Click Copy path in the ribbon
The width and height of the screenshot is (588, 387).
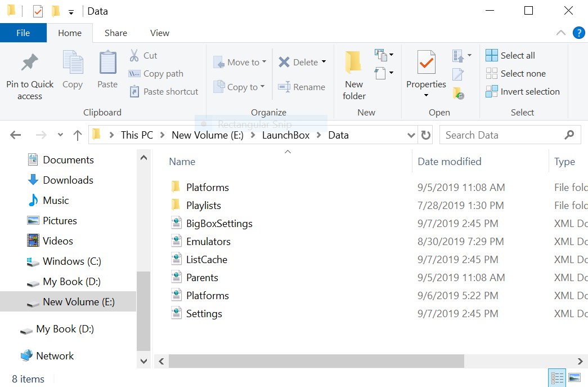[156, 74]
